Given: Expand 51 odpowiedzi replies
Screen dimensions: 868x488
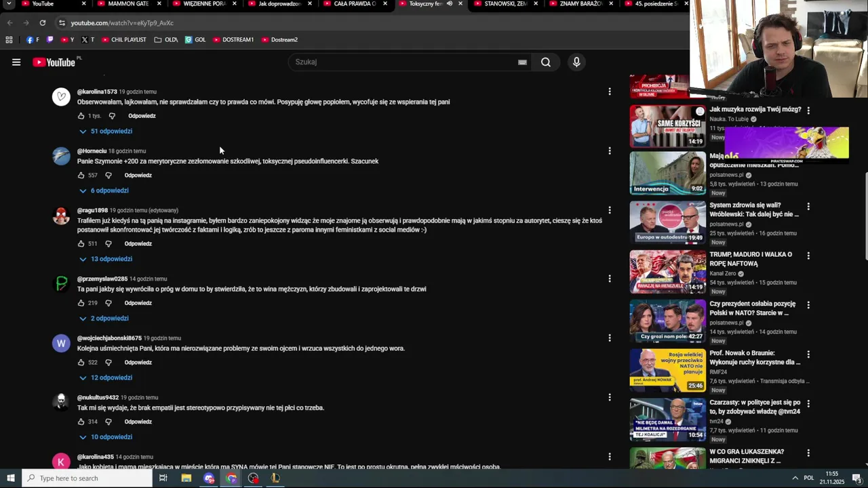Looking at the screenshot, I should (x=105, y=131).
